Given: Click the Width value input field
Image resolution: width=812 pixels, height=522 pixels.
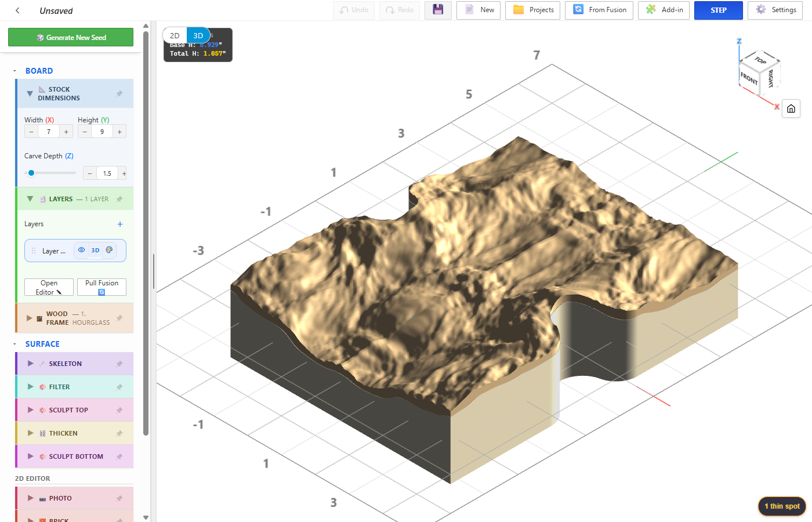Looking at the screenshot, I should pyautogui.click(x=49, y=132).
